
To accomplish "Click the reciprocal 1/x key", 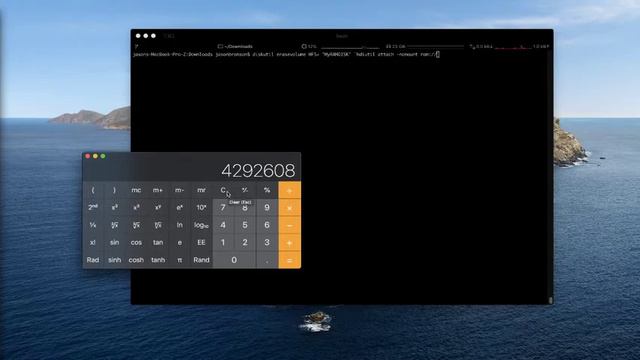I will click(93, 225).
